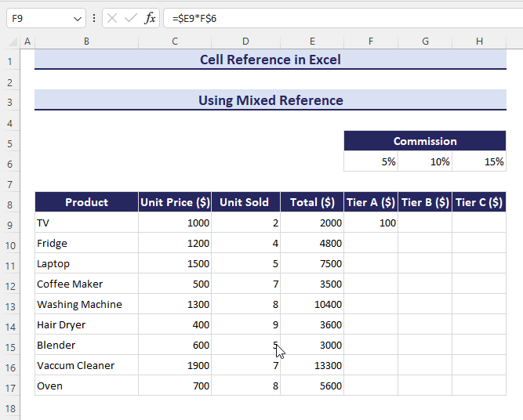523x420 pixels.
Task: Click cell F9 containing 100
Action: point(370,223)
